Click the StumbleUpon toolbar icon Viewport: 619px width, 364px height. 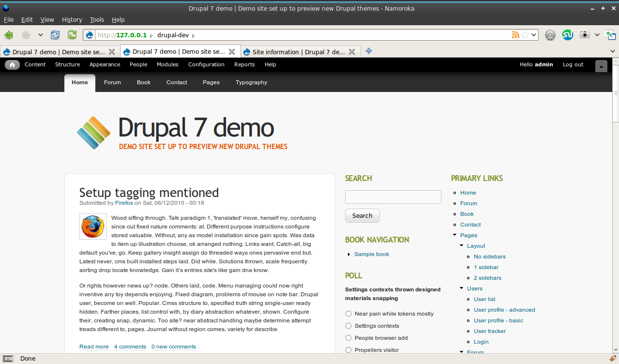point(568,35)
